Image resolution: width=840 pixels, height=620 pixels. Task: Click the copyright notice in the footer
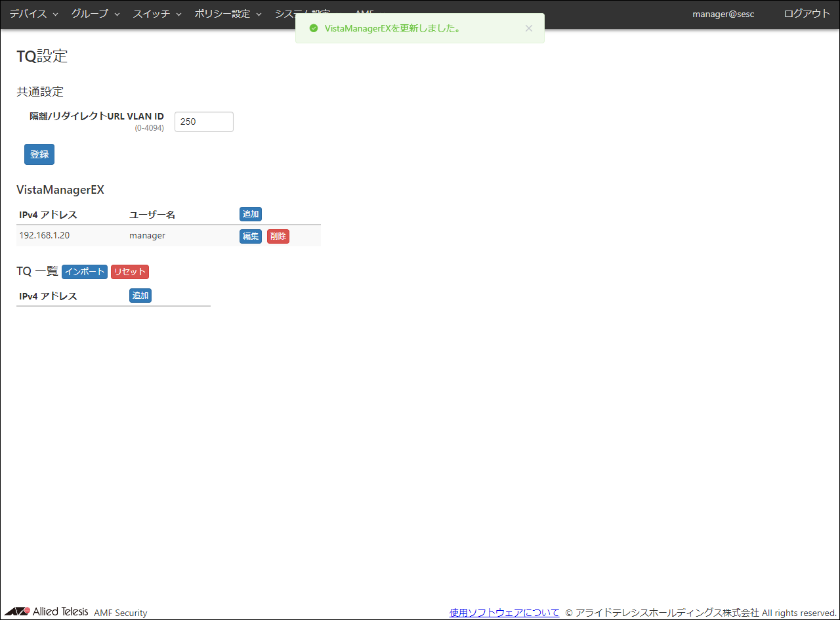click(x=701, y=613)
